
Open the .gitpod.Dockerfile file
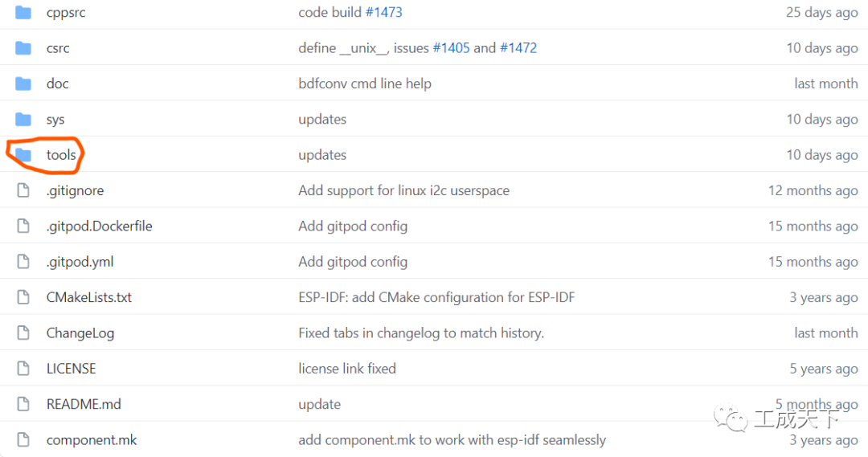pos(99,226)
